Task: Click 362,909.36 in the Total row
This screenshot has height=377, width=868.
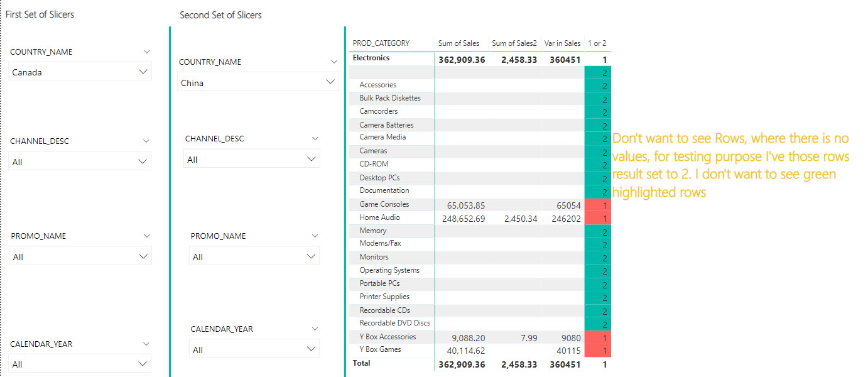Action: click(x=462, y=364)
